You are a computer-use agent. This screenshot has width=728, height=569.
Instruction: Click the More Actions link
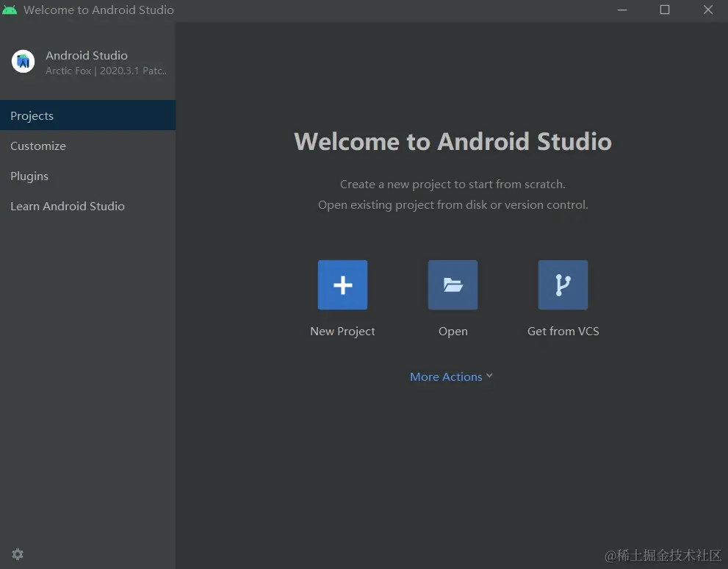coord(446,376)
